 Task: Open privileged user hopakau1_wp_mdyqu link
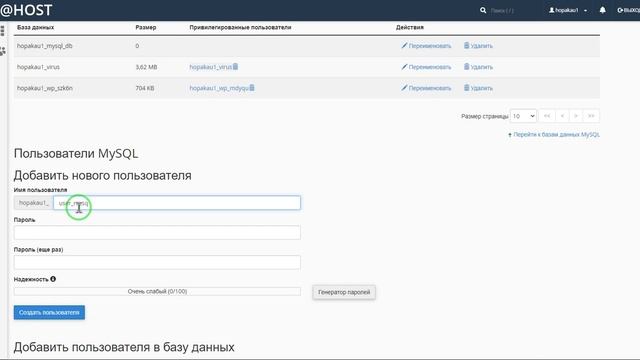(x=219, y=88)
